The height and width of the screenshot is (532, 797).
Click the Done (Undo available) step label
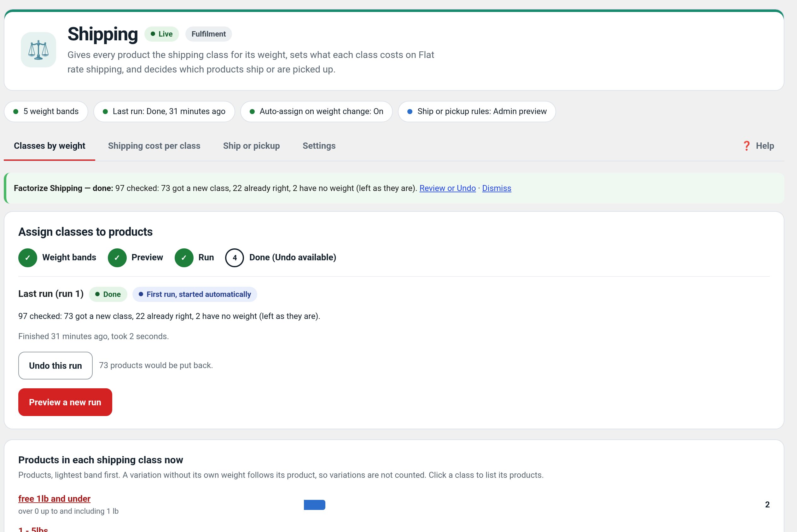coord(293,257)
